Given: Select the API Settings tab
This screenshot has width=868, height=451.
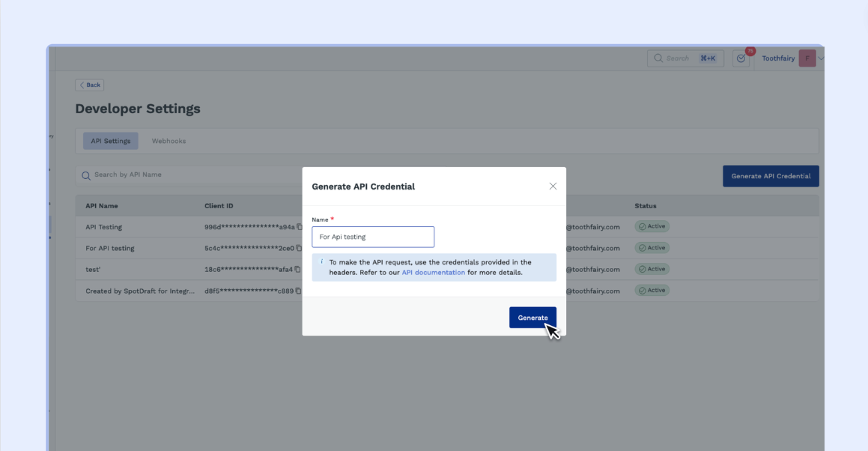Looking at the screenshot, I should 110,141.
